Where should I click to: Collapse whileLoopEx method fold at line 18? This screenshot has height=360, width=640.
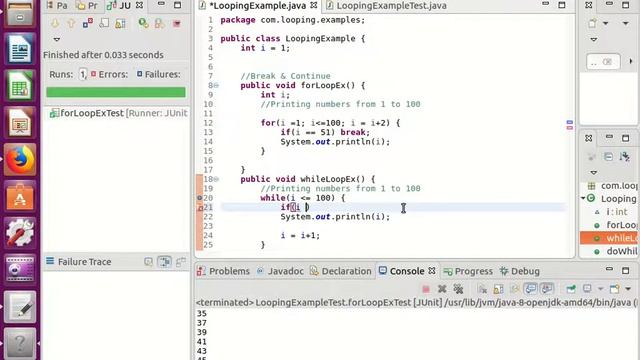click(x=216, y=179)
